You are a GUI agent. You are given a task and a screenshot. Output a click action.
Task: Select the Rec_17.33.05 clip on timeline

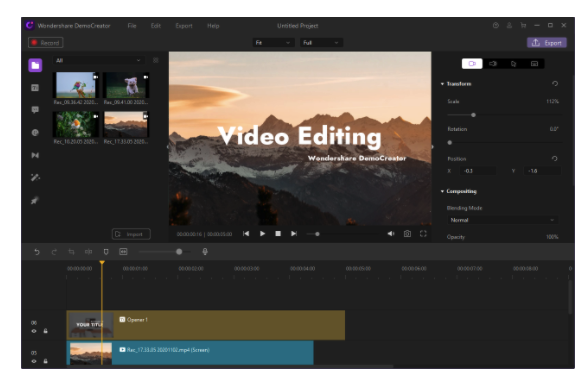190,353
